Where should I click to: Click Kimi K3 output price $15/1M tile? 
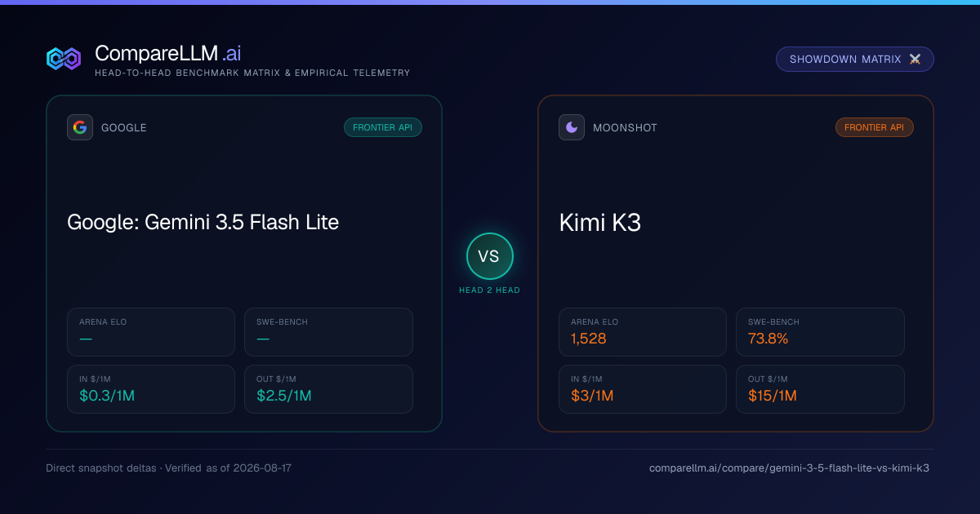click(x=820, y=389)
